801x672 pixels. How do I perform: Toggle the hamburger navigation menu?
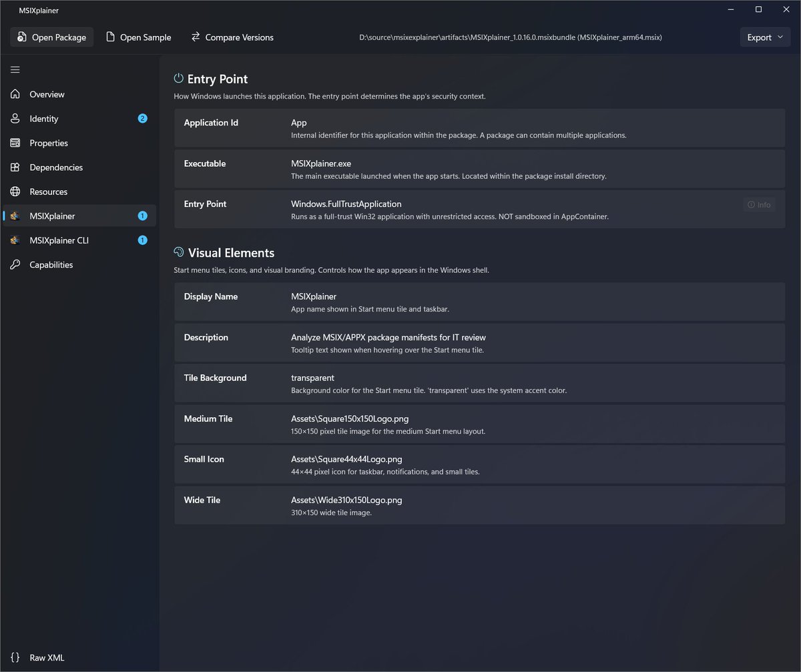[x=15, y=69]
